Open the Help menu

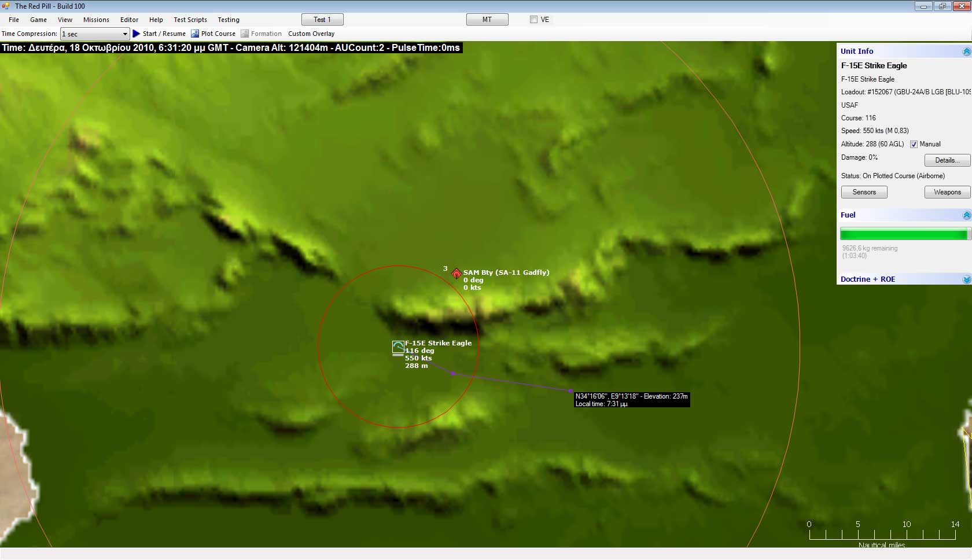click(156, 20)
